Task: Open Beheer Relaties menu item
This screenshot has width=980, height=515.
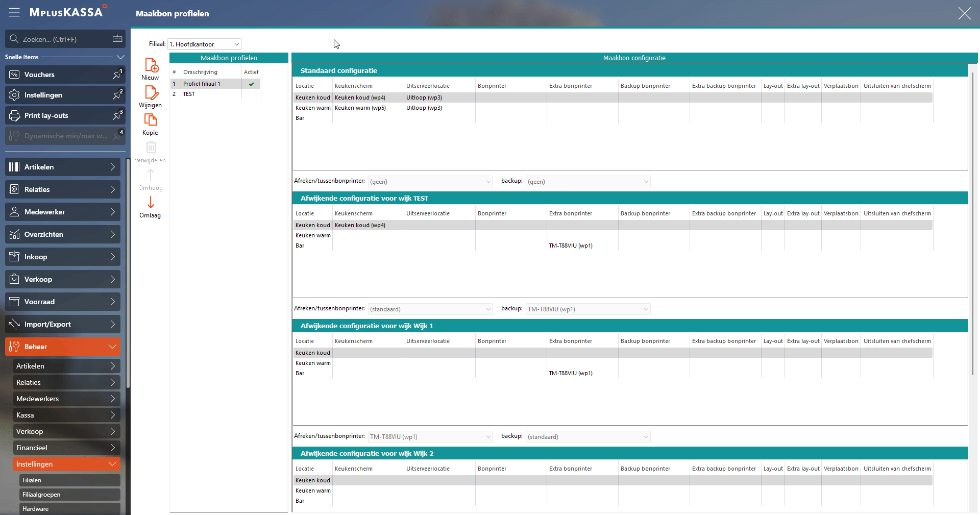Action: pyautogui.click(x=67, y=382)
